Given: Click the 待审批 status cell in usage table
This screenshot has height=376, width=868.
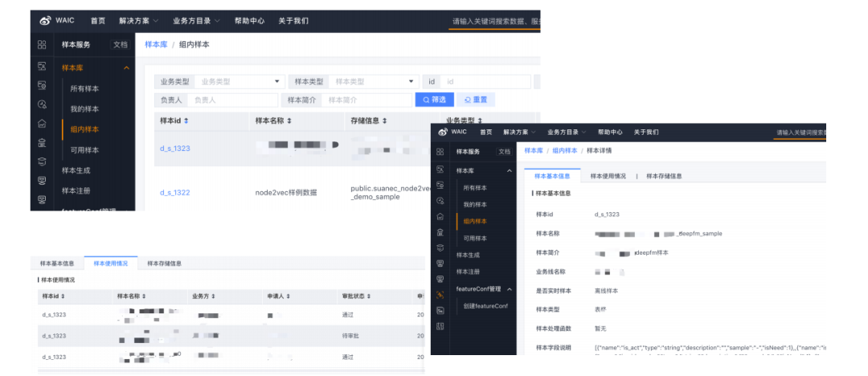Looking at the screenshot, I should tap(350, 336).
